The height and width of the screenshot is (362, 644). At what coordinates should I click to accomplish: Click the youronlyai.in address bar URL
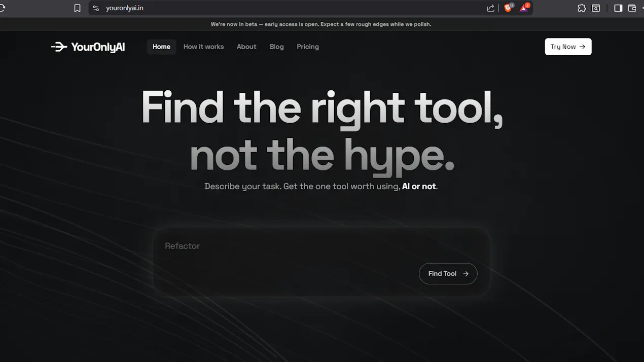click(x=124, y=8)
